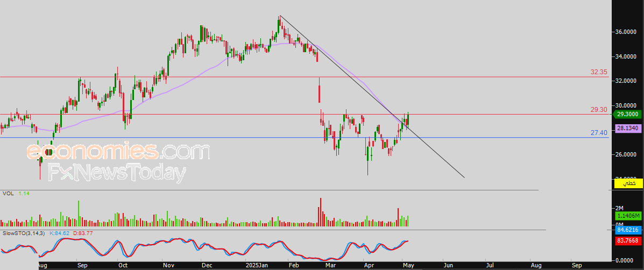
Task: Click the Nov label on time axis
Action: (x=167, y=266)
